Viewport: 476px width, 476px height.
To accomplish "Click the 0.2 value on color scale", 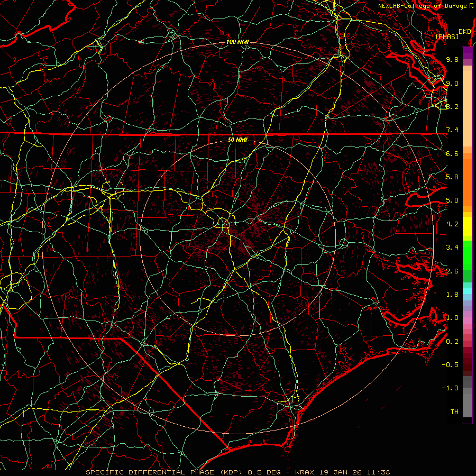I will 452,342.
